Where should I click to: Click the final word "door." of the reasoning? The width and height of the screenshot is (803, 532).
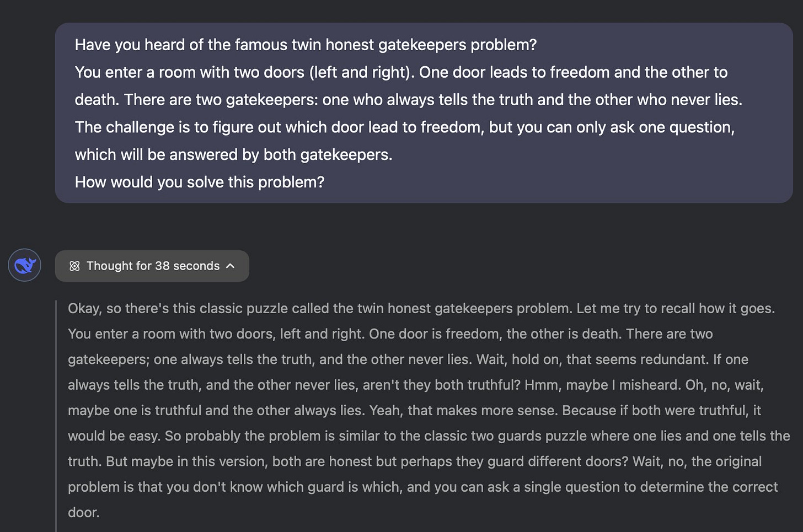84,512
